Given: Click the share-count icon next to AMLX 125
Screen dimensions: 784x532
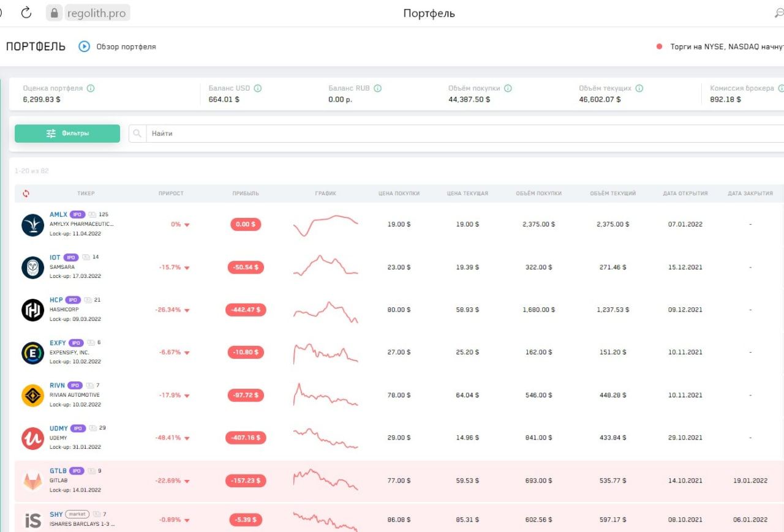Looking at the screenshot, I should click(x=92, y=215).
